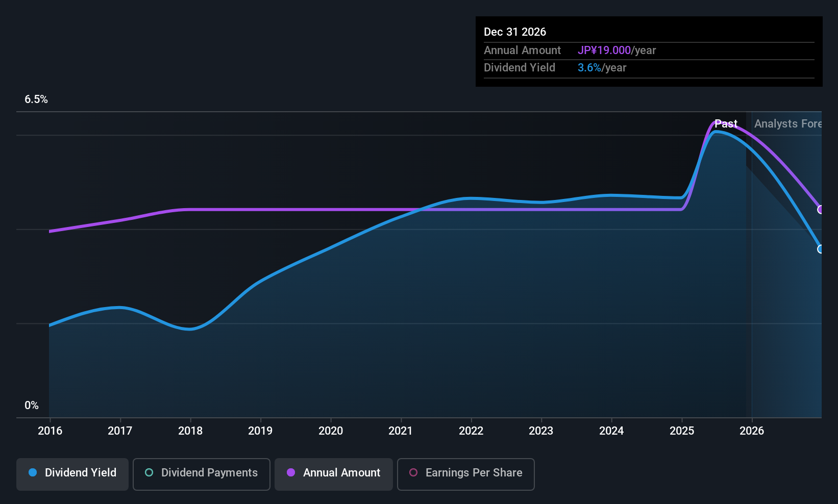This screenshot has height=504, width=838.
Task: Toggle the Dividend Yield series
Action: click(x=72, y=474)
